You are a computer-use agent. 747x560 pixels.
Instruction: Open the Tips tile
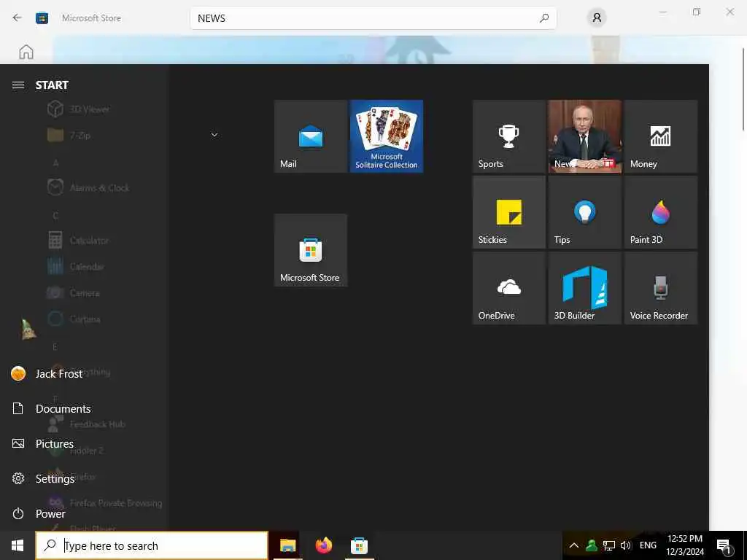[584, 212]
